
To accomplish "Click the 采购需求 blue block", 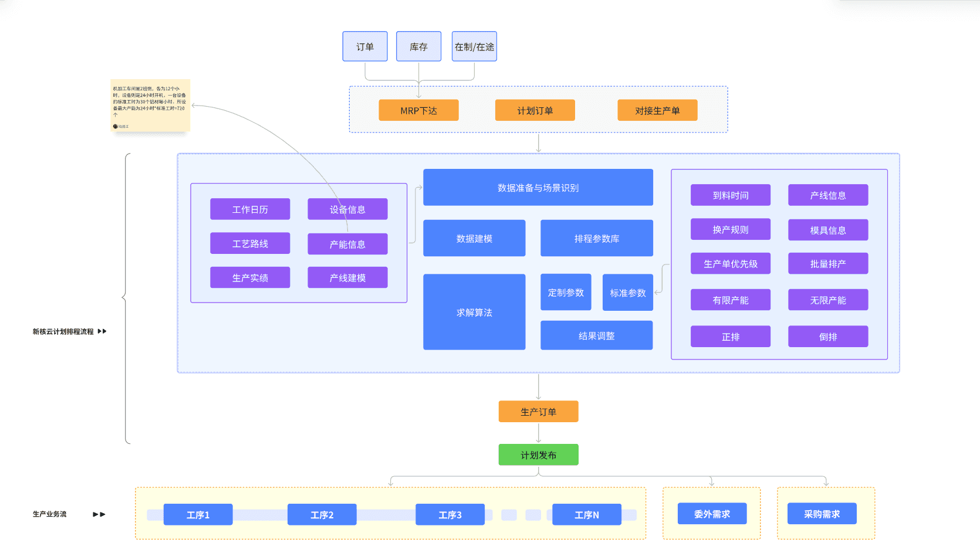I will click(822, 514).
